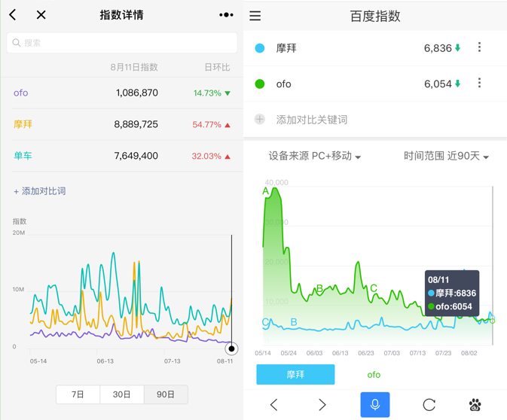Tap the back arrow in 指数详情
Viewport: 507px width, 420px height.
[12, 15]
